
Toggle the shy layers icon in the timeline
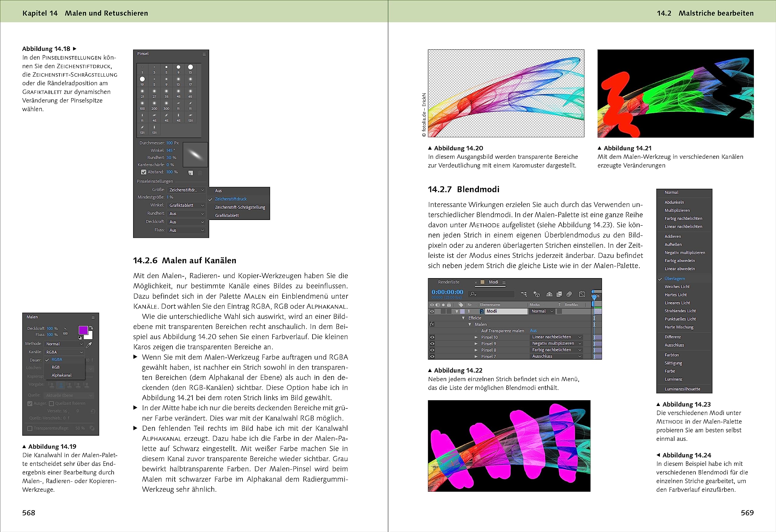pos(549,294)
